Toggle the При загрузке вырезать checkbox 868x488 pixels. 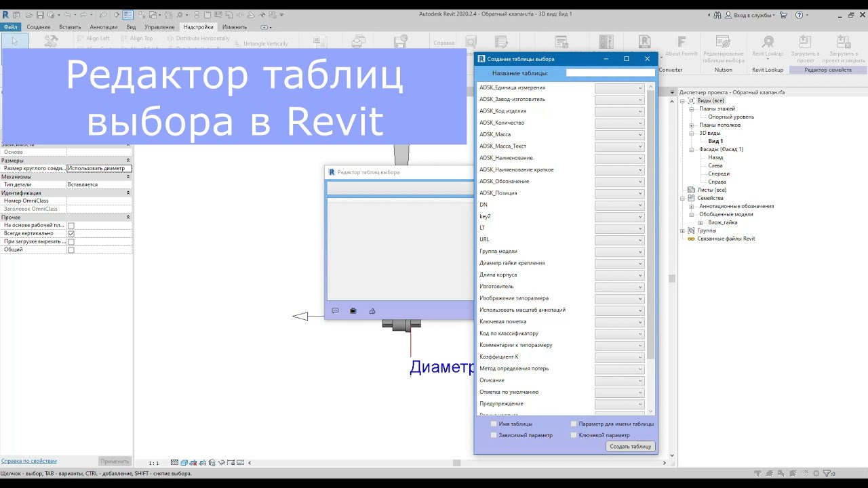tap(71, 242)
